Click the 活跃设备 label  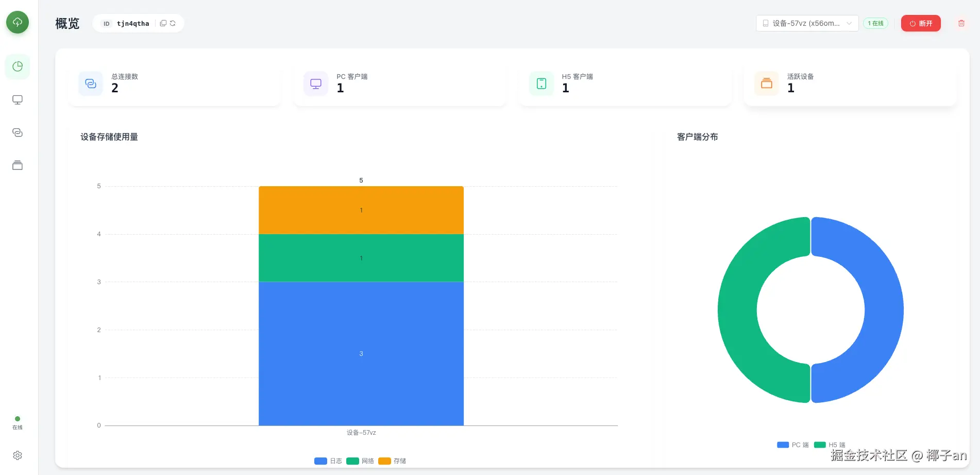(800, 76)
